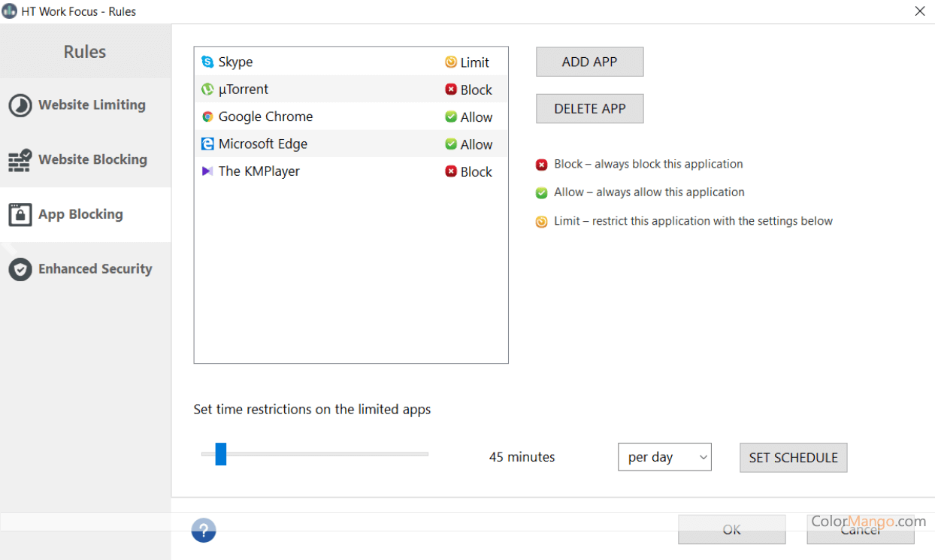
Task: Confirm the rules with OK button
Action: (731, 529)
